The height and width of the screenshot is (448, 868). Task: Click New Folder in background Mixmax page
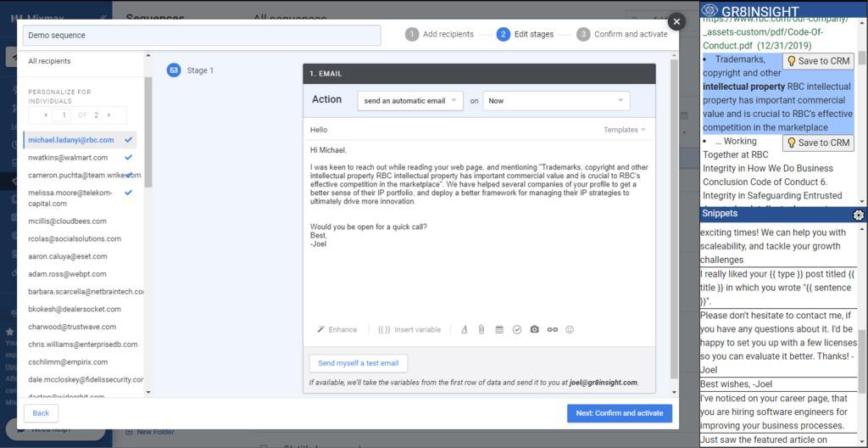(151, 432)
